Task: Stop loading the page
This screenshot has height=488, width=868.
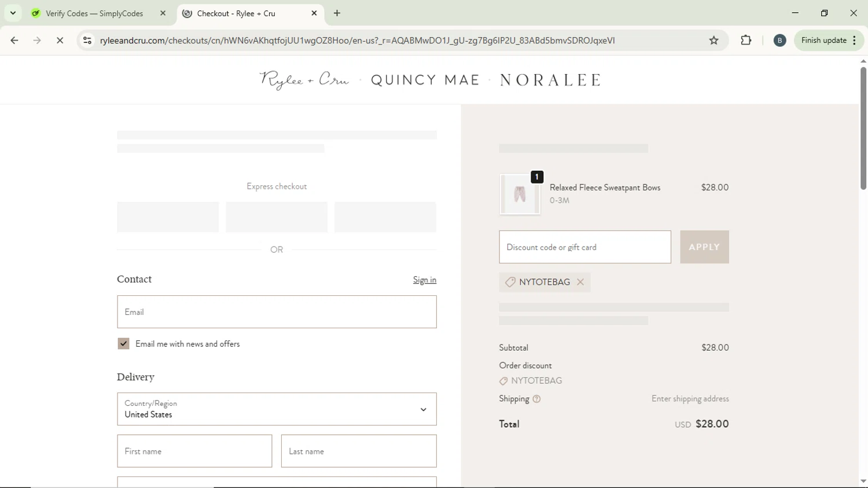Action: [60, 41]
